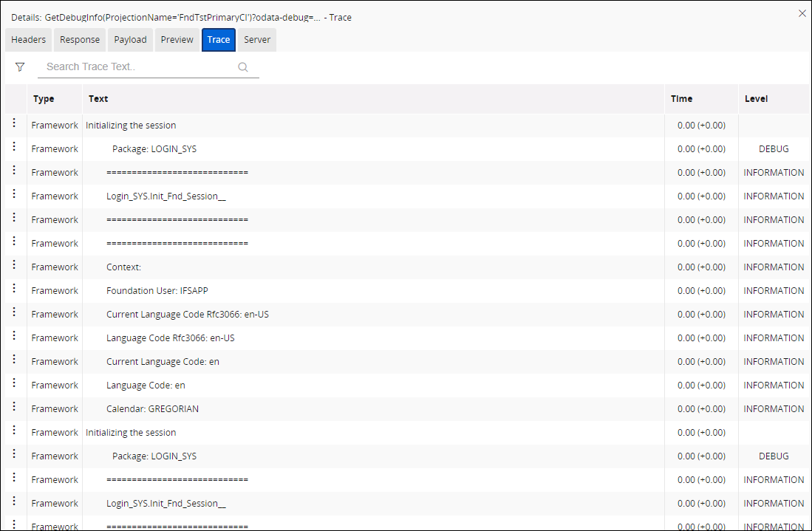Select the Trace tab
Screen dimensions: 812x531
coord(219,40)
